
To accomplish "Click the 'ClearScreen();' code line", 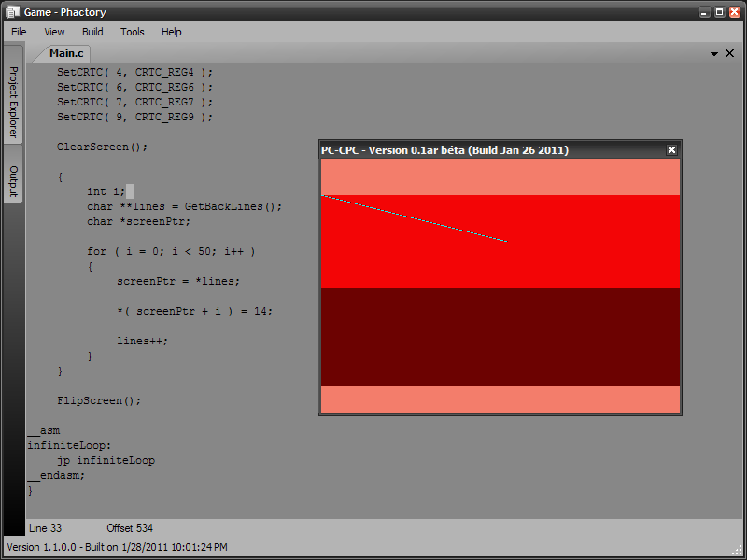I will point(102,147).
